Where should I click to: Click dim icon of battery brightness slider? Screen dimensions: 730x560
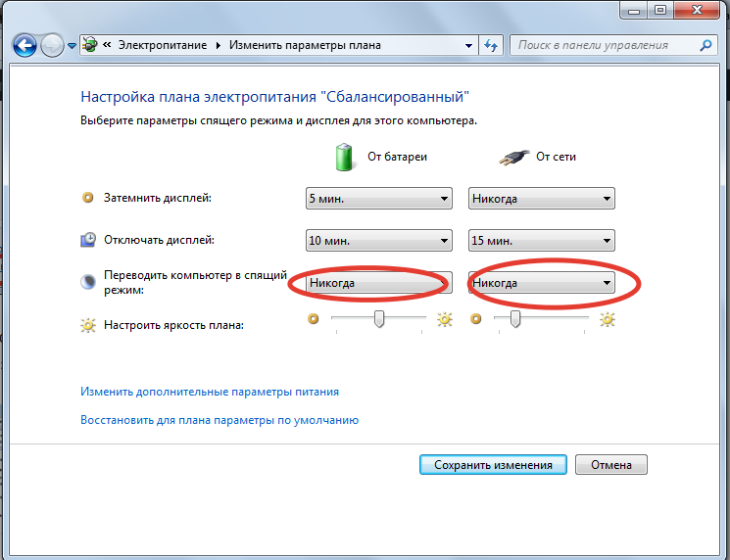(314, 318)
